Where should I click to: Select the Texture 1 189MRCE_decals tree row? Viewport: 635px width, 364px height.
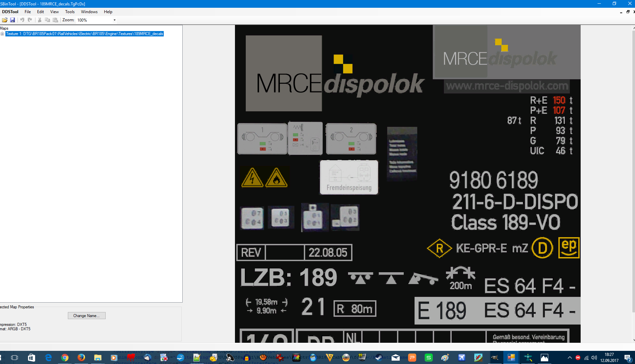click(84, 34)
